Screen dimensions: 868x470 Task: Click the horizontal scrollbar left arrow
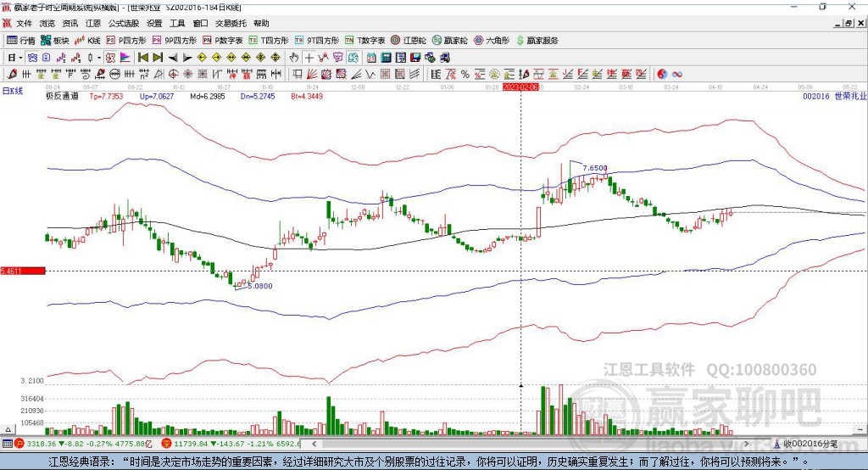(314, 444)
